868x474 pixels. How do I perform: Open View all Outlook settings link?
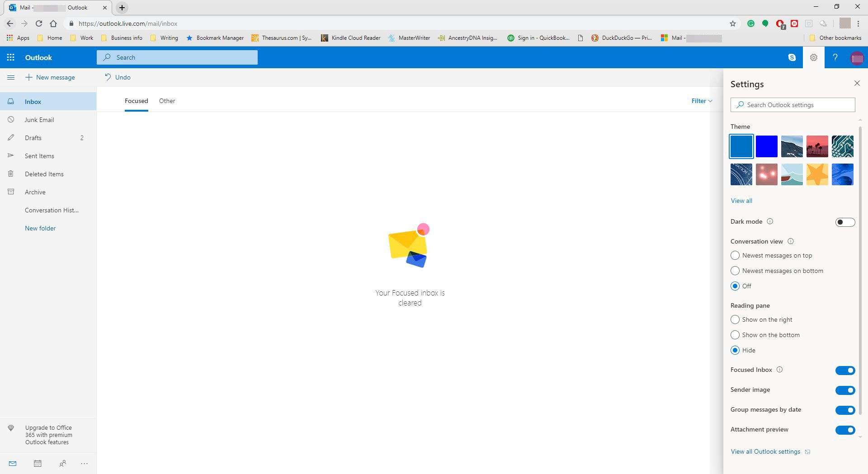click(x=770, y=451)
